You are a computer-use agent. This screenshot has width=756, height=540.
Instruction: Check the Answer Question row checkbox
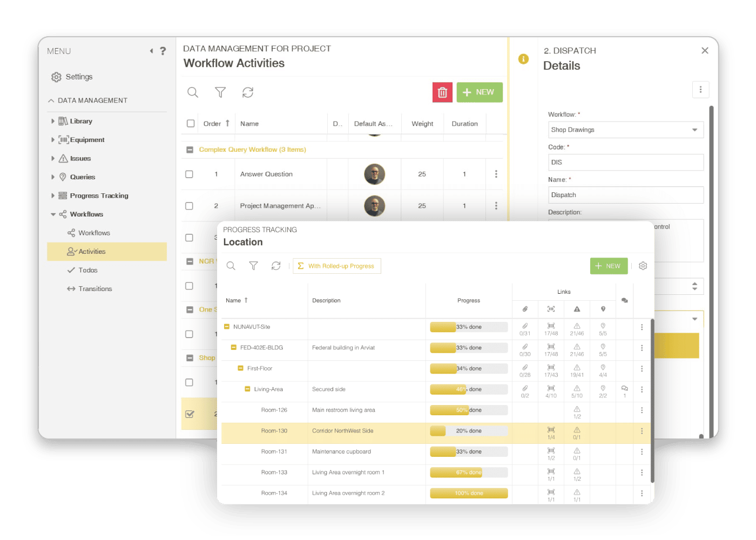[x=189, y=174]
